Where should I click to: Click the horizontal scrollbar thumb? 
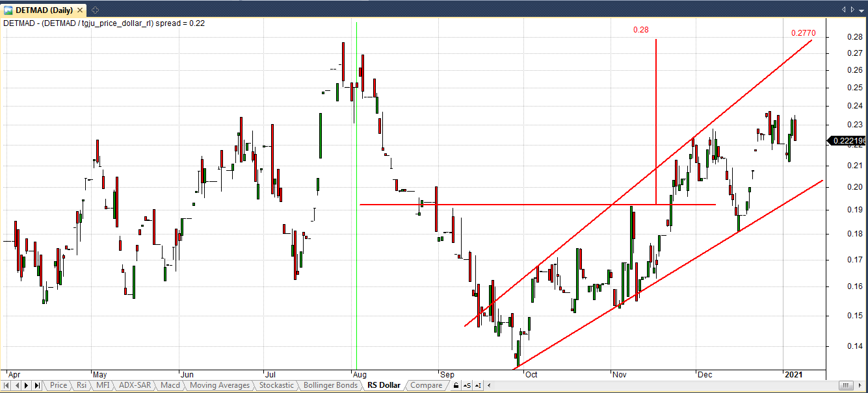845,385
